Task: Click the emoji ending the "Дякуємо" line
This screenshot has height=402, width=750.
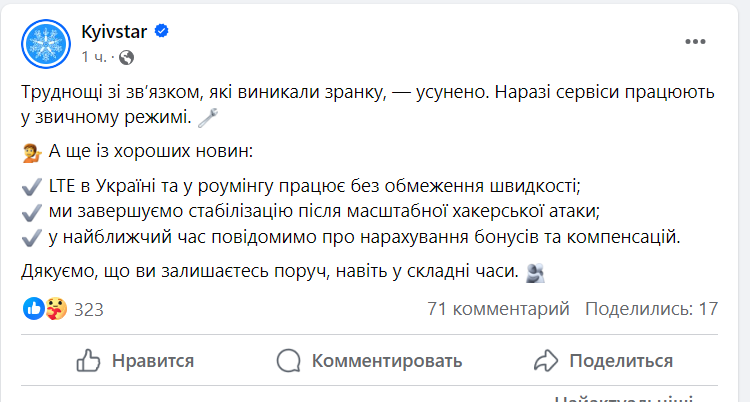Action: pos(535,270)
